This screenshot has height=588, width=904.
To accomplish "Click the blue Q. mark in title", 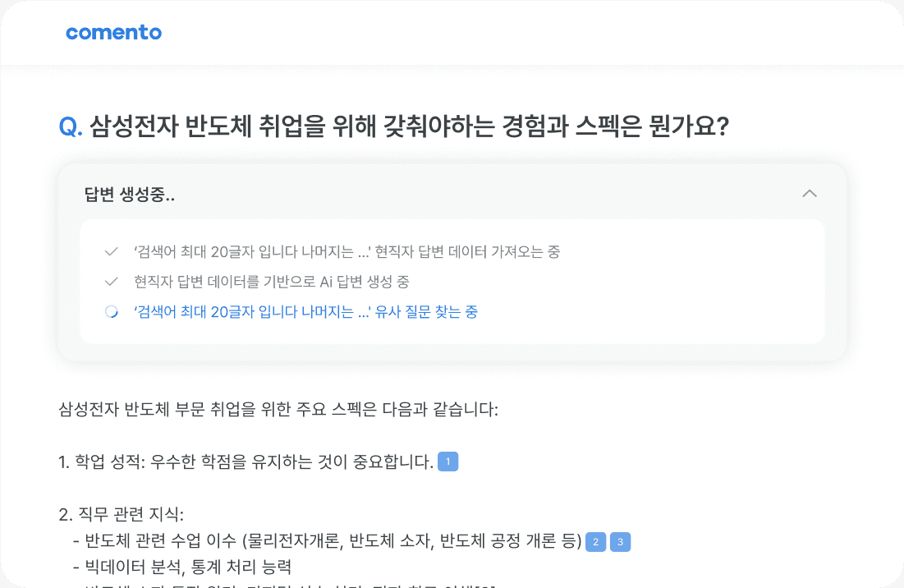I will 71,126.
